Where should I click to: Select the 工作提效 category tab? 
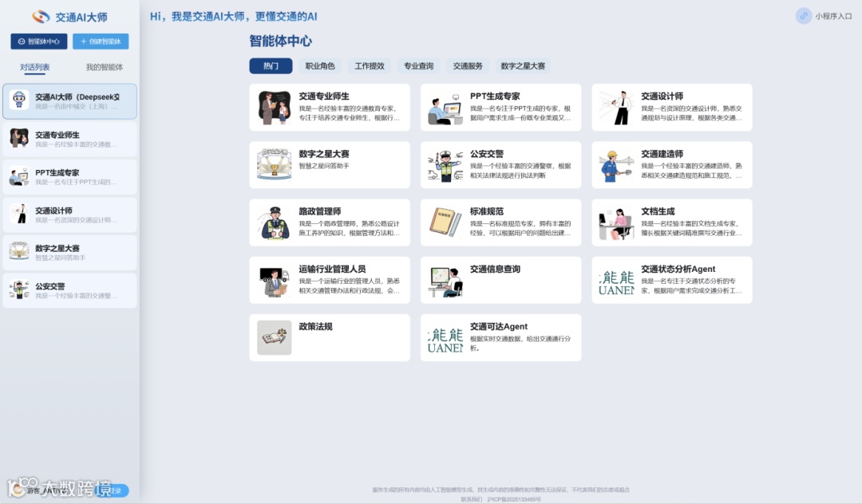coord(370,66)
